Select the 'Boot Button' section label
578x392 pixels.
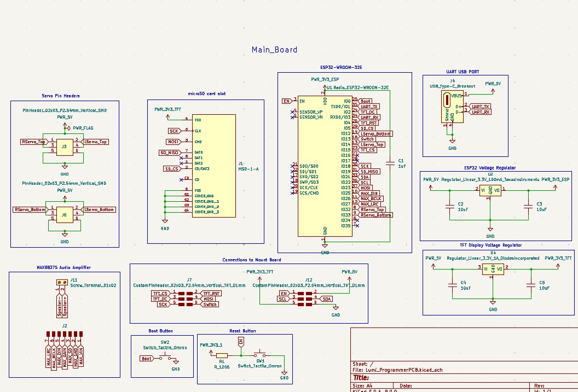coord(160,331)
